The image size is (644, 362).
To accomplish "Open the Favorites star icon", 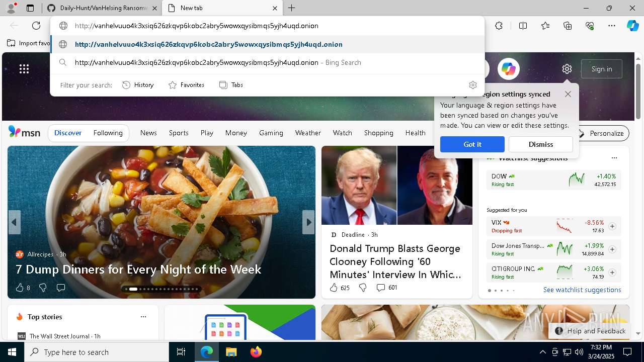I will point(545,26).
